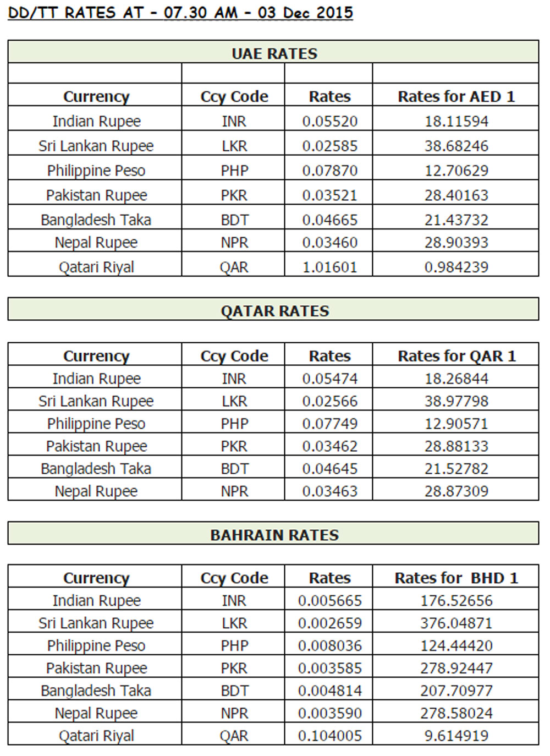Select the Nepal Rupee rate 0.03463

coord(329,491)
